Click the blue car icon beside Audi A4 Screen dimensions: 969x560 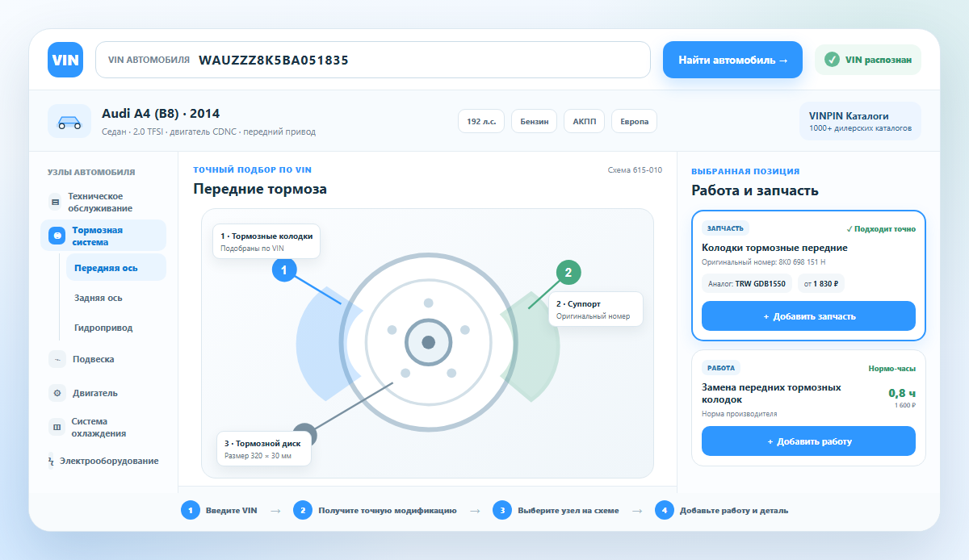[x=69, y=122]
